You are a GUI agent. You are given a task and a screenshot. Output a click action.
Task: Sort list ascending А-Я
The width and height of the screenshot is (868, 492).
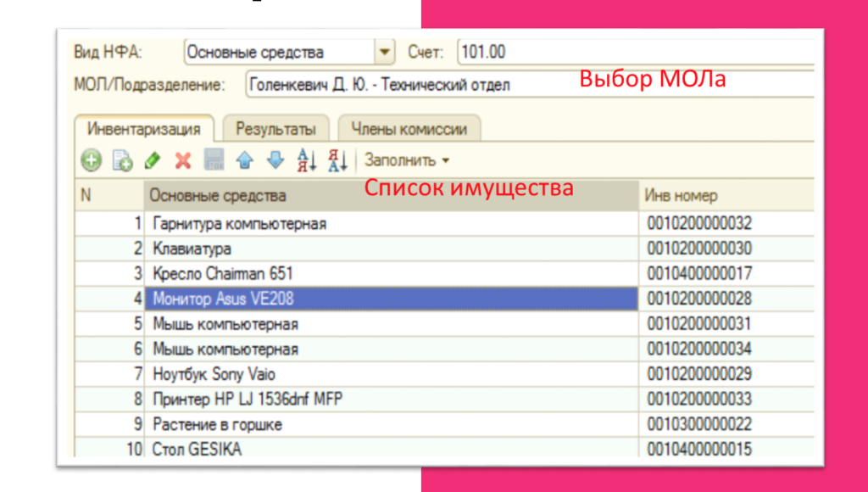[306, 159]
